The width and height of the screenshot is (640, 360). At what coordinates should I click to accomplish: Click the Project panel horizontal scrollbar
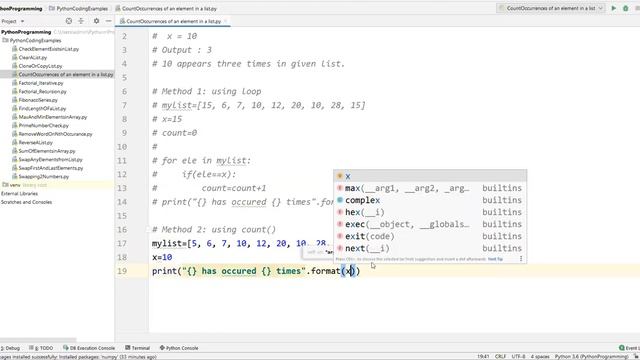click(x=38, y=340)
